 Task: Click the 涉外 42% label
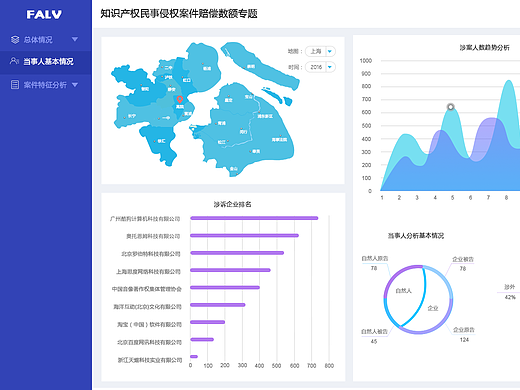(510, 292)
